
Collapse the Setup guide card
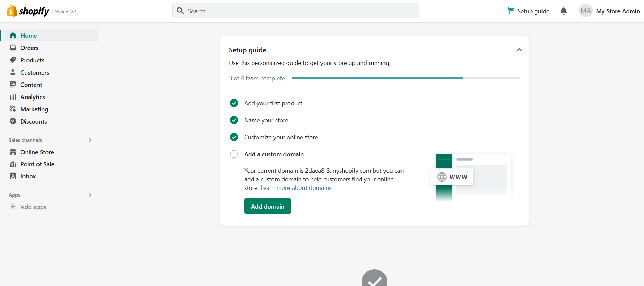pos(519,50)
